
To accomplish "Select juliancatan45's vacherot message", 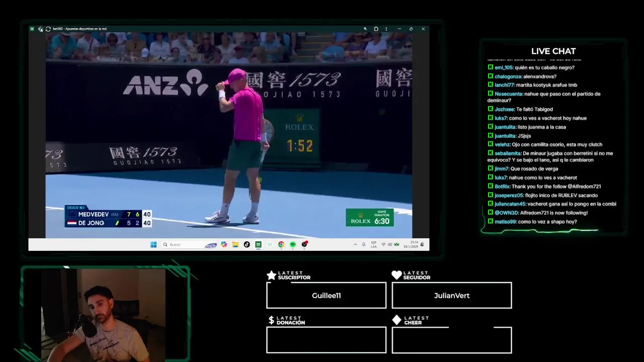I will (552, 204).
